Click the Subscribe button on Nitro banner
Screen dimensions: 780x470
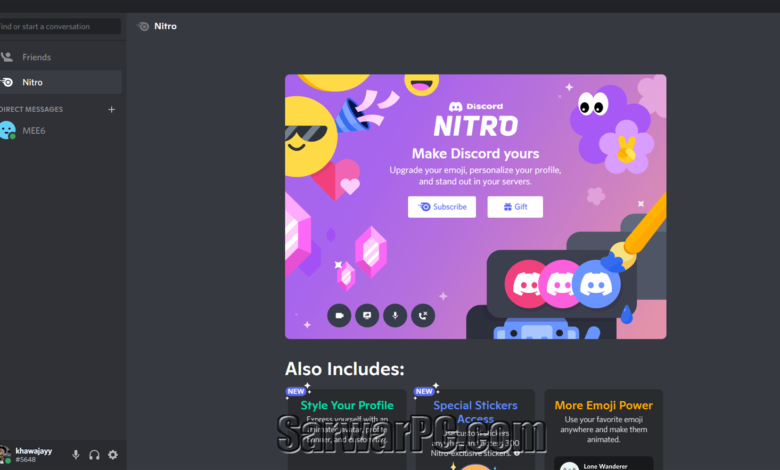(442, 207)
